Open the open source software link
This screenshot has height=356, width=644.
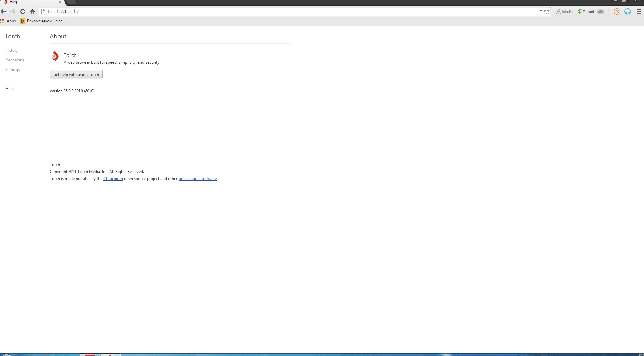click(197, 179)
